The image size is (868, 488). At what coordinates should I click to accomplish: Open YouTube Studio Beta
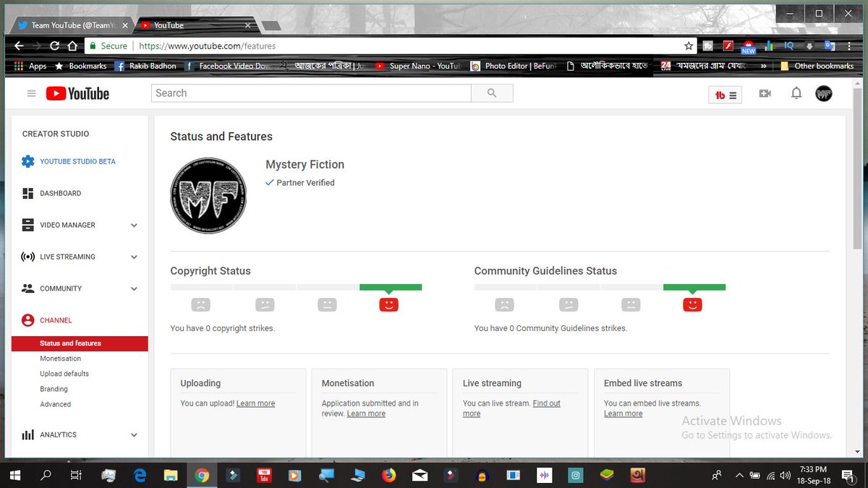click(77, 161)
